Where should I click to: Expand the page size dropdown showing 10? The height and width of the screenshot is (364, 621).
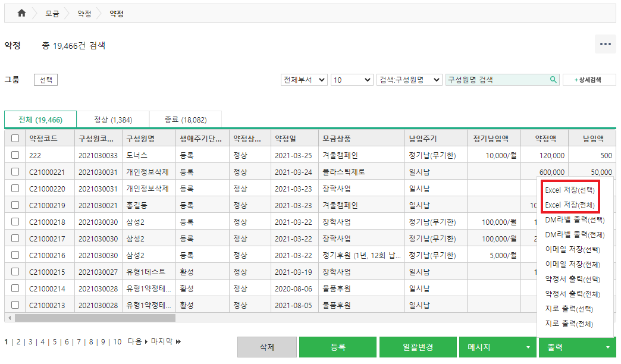[x=352, y=80]
